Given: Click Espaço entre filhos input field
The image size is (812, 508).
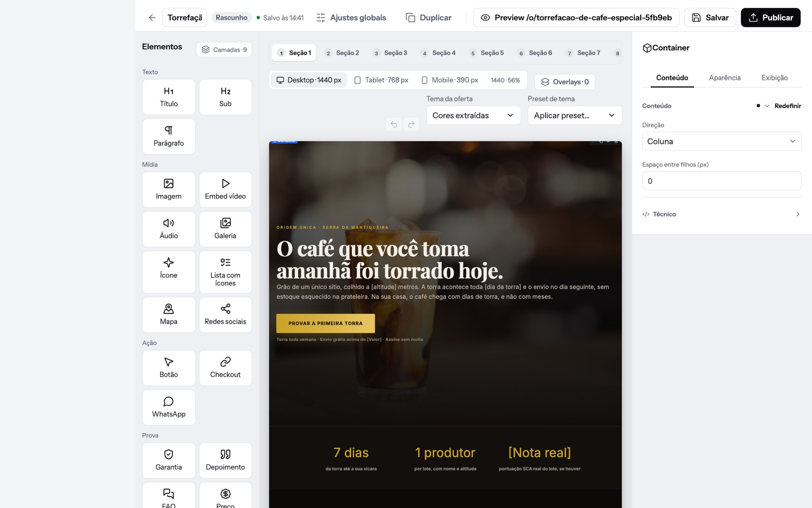Looking at the screenshot, I should pyautogui.click(x=722, y=181).
